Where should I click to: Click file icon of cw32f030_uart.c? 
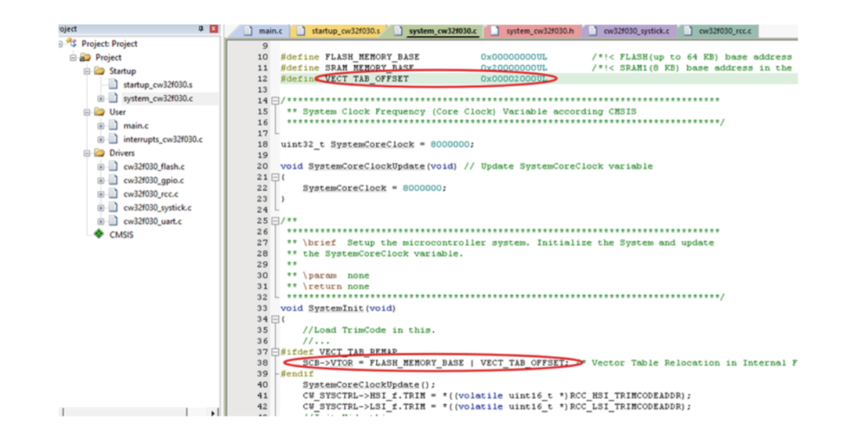click(x=113, y=221)
